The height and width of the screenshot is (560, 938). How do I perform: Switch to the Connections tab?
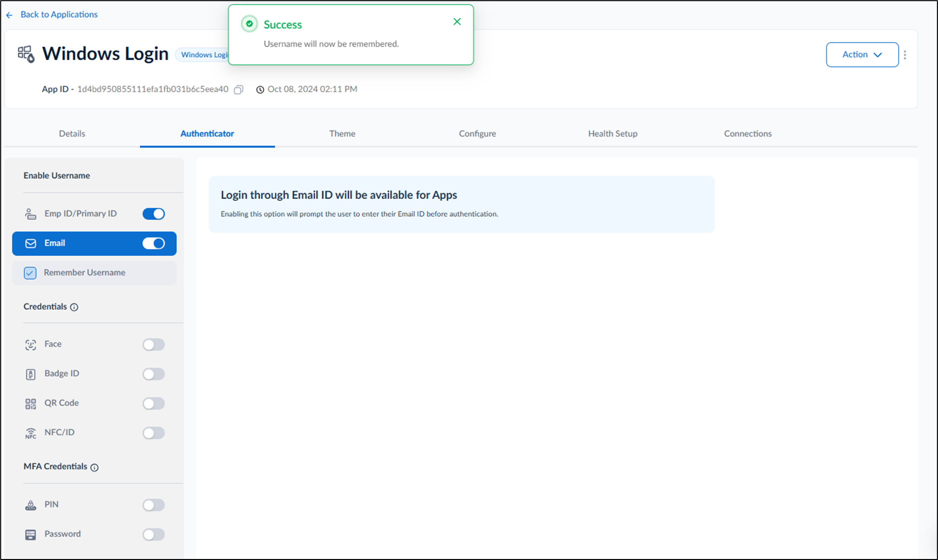[x=748, y=133]
